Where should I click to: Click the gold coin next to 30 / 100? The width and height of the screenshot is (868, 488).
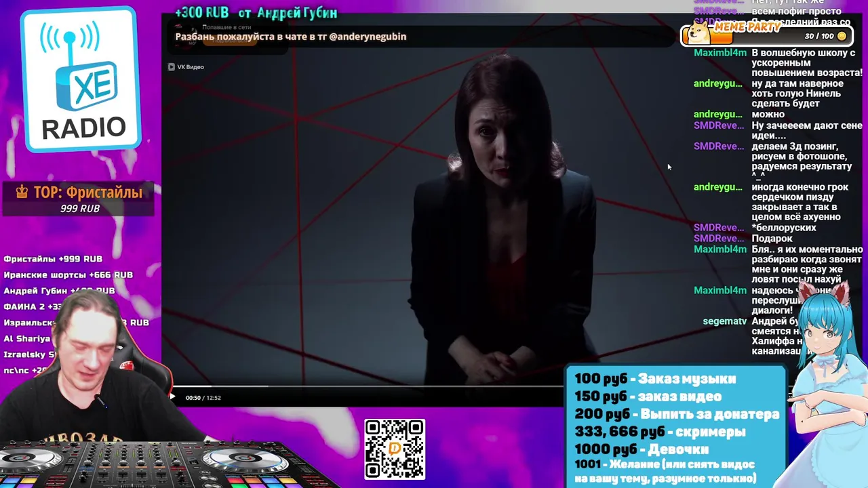(x=842, y=36)
